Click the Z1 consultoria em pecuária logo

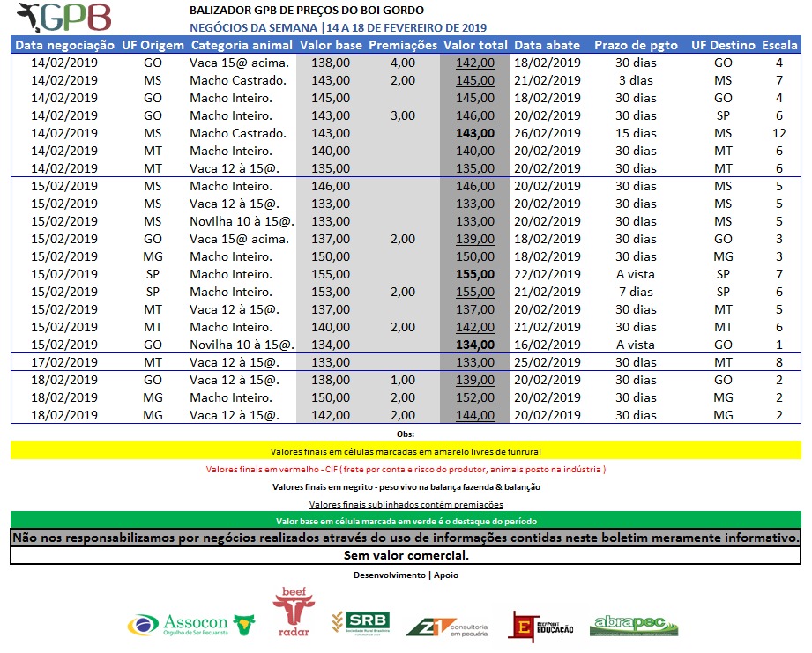[447, 627]
